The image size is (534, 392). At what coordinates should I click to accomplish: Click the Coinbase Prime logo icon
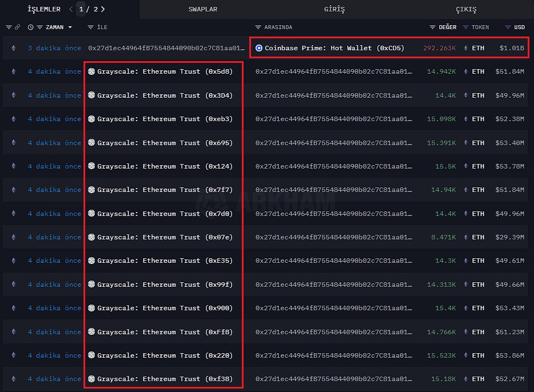[260, 48]
